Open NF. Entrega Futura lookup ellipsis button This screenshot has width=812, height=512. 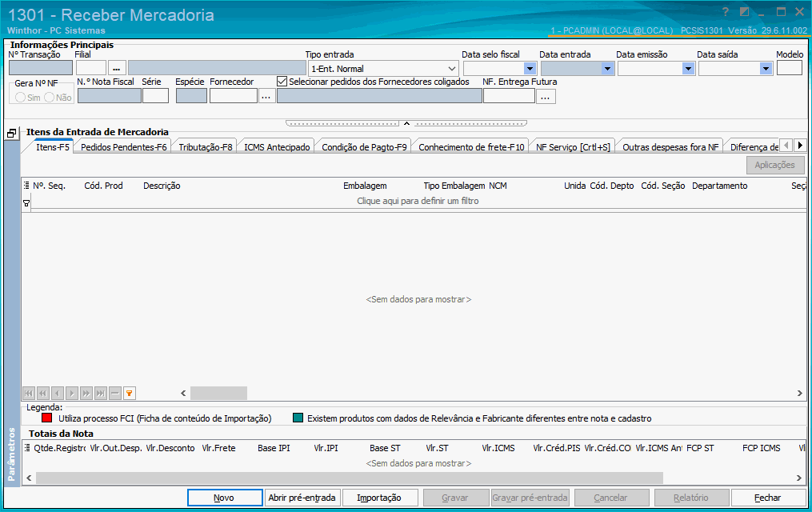coord(546,96)
